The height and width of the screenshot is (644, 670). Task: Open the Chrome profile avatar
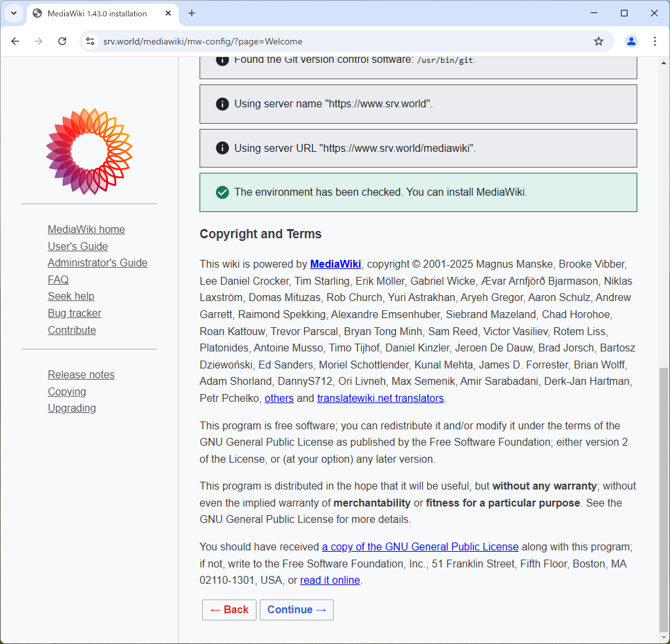(x=631, y=41)
